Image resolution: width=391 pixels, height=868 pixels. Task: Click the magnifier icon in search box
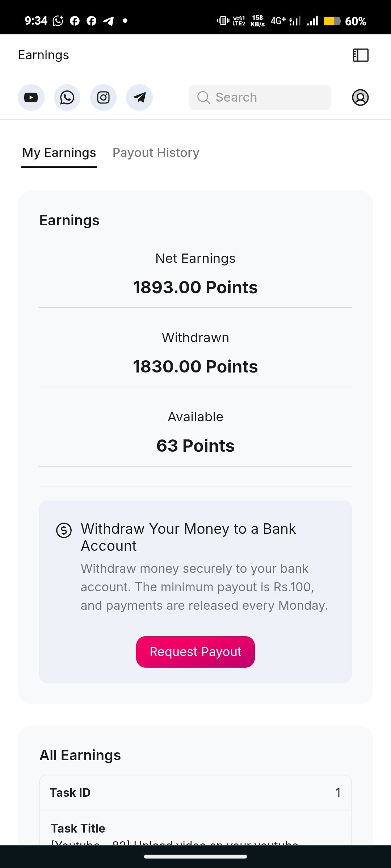[203, 97]
